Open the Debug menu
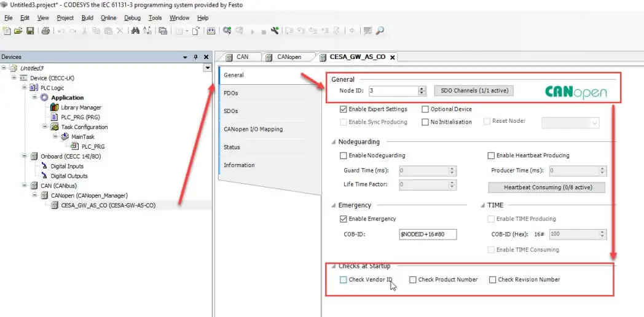The width and height of the screenshot is (644, 317). [x=132, y=18]
